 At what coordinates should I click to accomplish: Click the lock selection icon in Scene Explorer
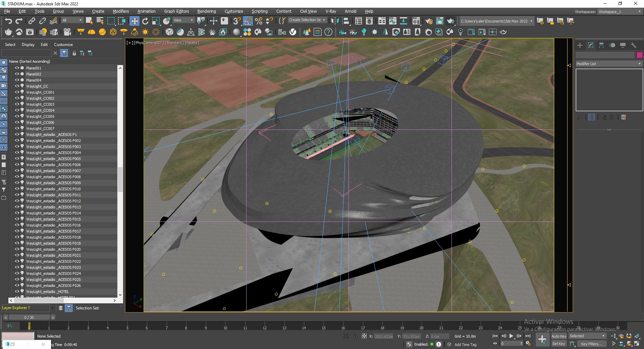pyautogui.click(x=74, y=53)
